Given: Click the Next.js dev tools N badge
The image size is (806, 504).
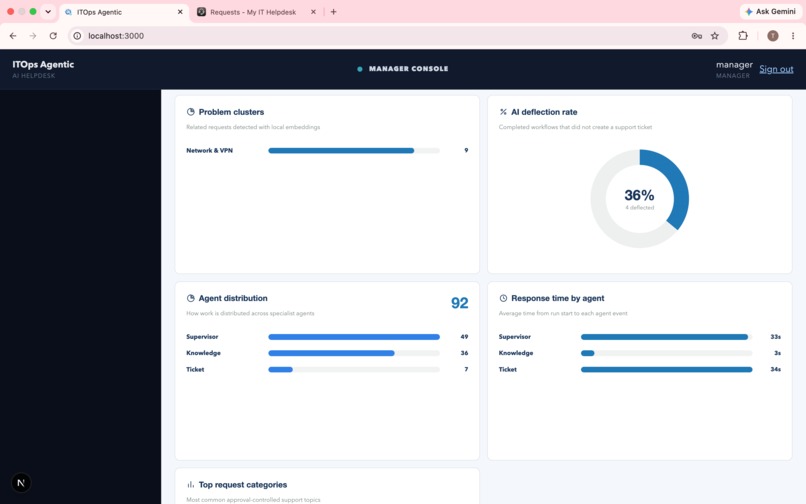Looking at the screenshot, I should [21, 482].
